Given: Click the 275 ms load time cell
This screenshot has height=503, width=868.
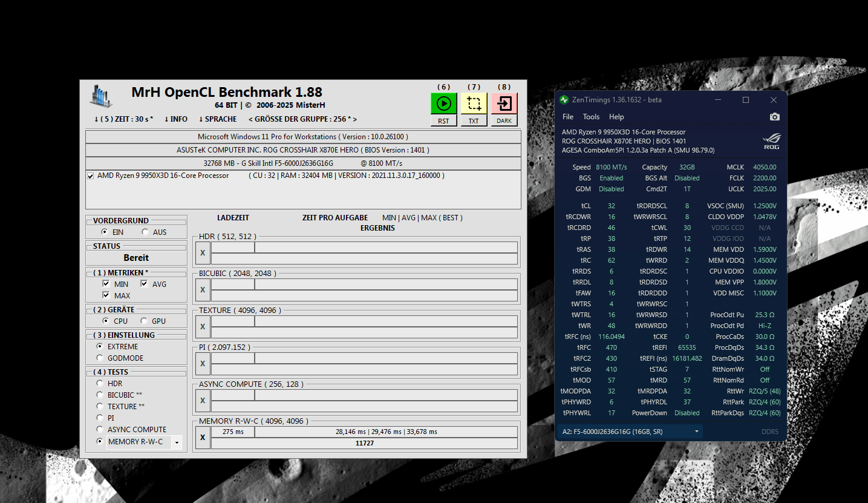Looking at the screenshot, I should point(233,432).
